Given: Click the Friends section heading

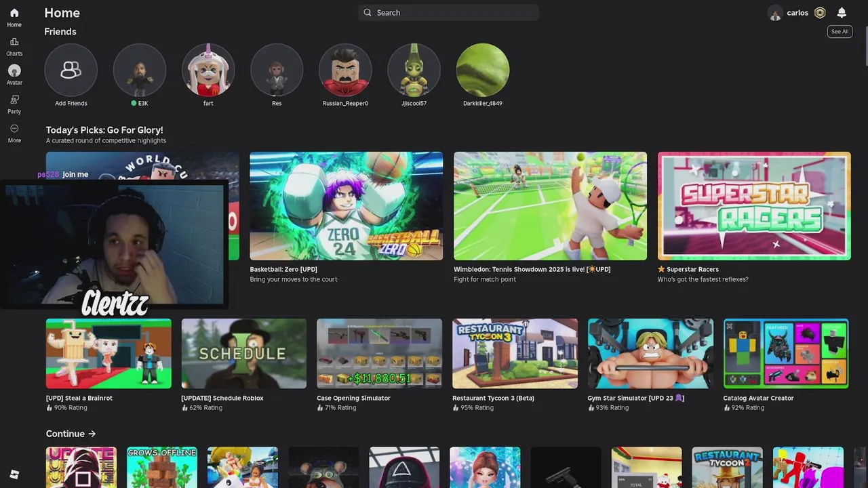Looking at the screenshot, I should [x=60, y=32].
